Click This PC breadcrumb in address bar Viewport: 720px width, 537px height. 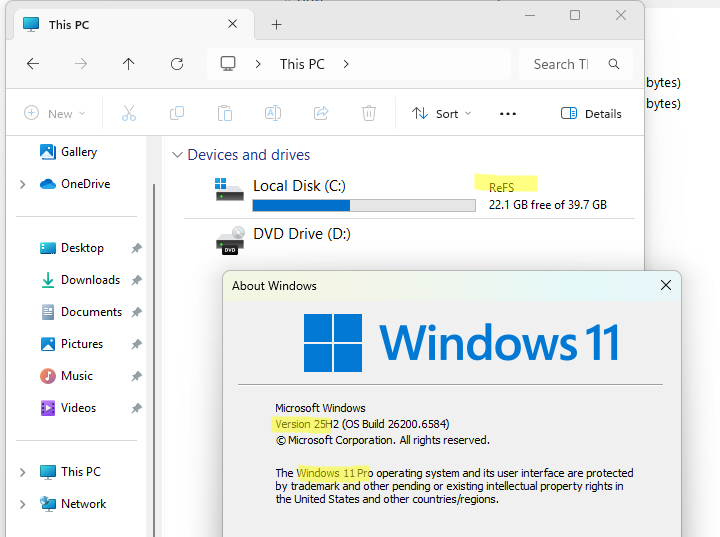point(302,64)
